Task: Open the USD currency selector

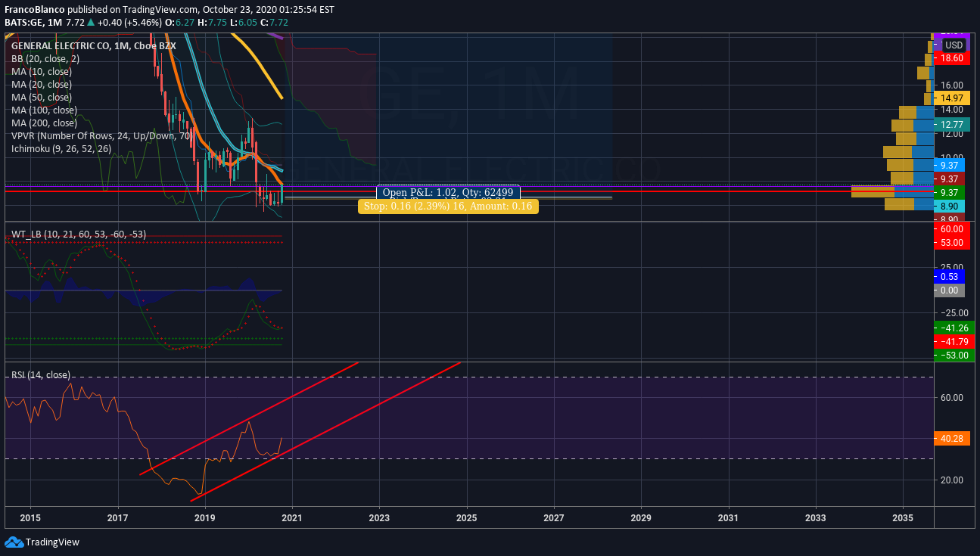Action: point(954,45)
